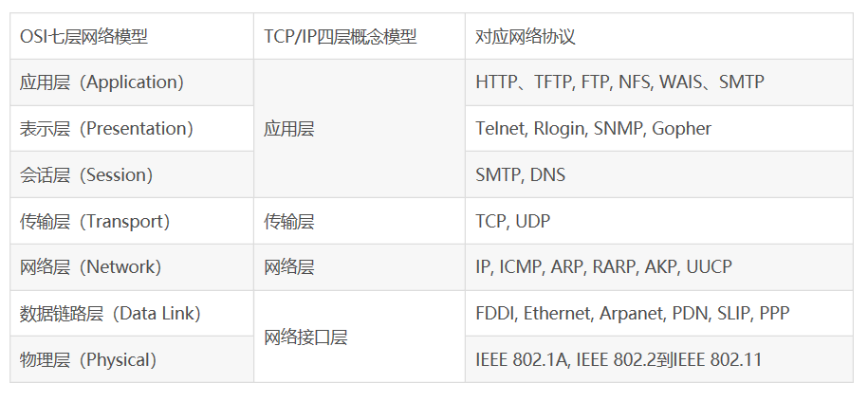
Task: Click the IP, ICMP, ARP, RARP cell
Action: pos(658,267)
